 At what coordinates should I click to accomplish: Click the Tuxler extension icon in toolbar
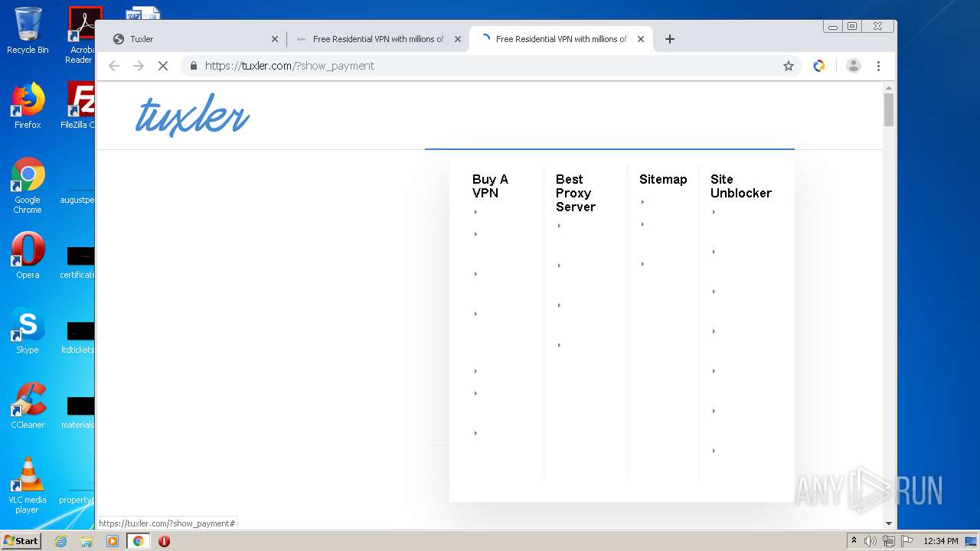tap(819, 66)
